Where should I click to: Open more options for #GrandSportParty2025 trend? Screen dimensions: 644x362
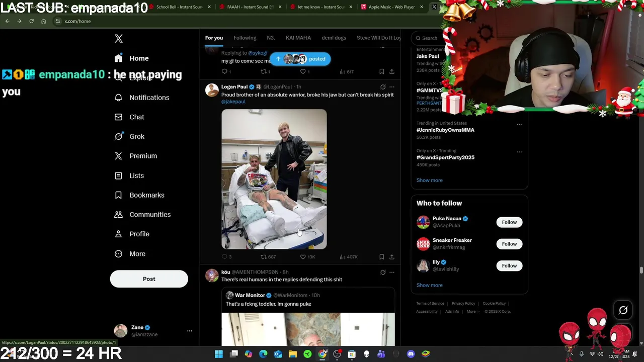tap(519, 152)
